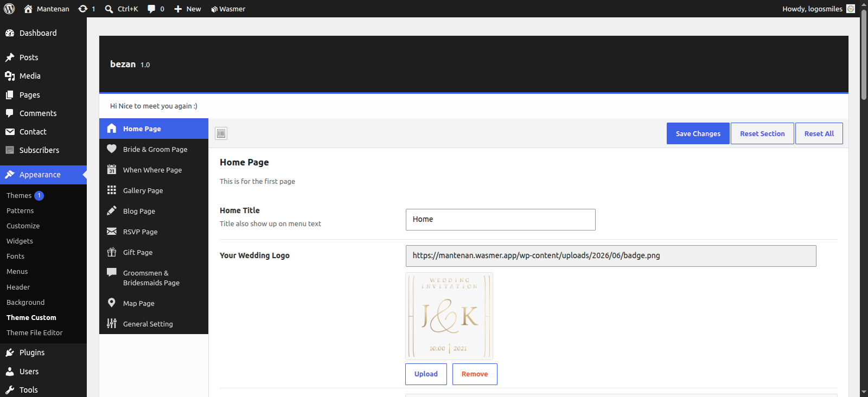Open the RSVP Page envelope icon
Image resolution: width=868 pixels, height=397 pixels.
click(112, 231)
